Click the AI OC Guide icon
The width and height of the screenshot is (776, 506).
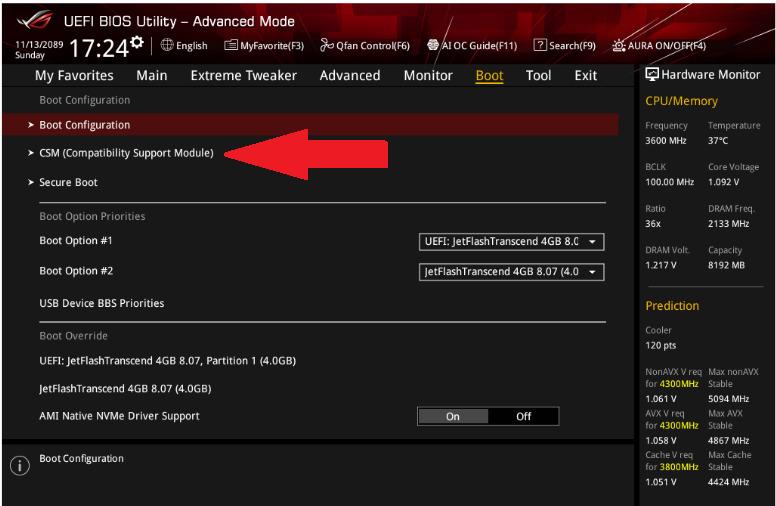(x=433, y=45)
